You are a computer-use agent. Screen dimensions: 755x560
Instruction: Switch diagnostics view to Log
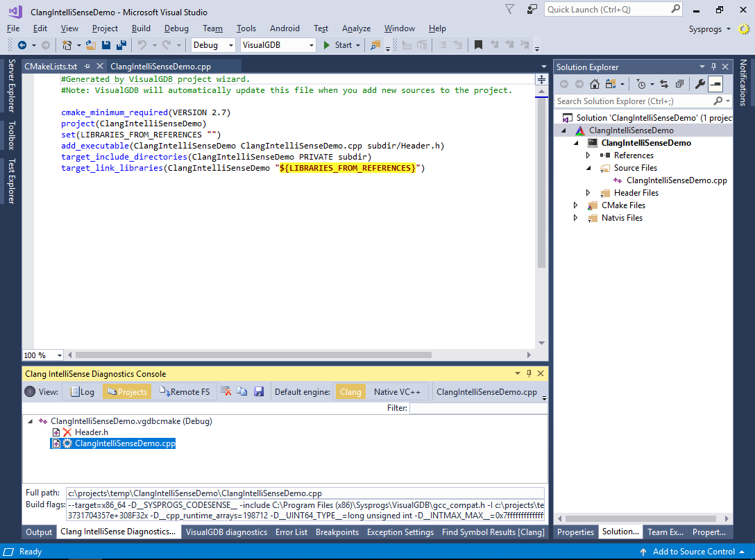tap(82, 391)
